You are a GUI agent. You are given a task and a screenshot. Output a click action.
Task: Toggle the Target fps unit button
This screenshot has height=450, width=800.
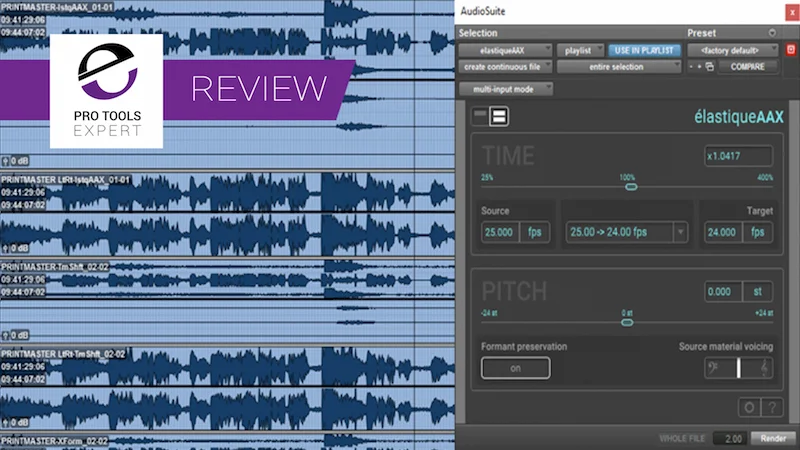click(758, 232)
